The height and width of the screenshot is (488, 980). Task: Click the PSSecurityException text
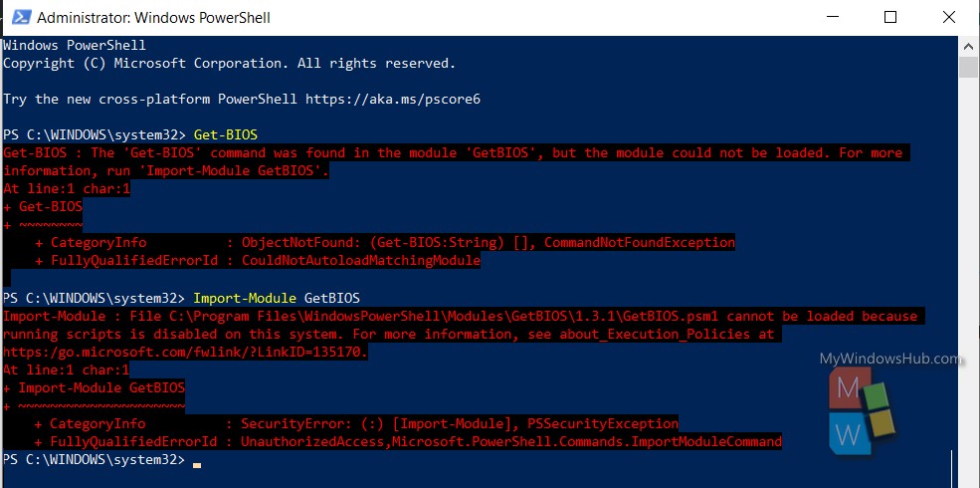[603, 424]
